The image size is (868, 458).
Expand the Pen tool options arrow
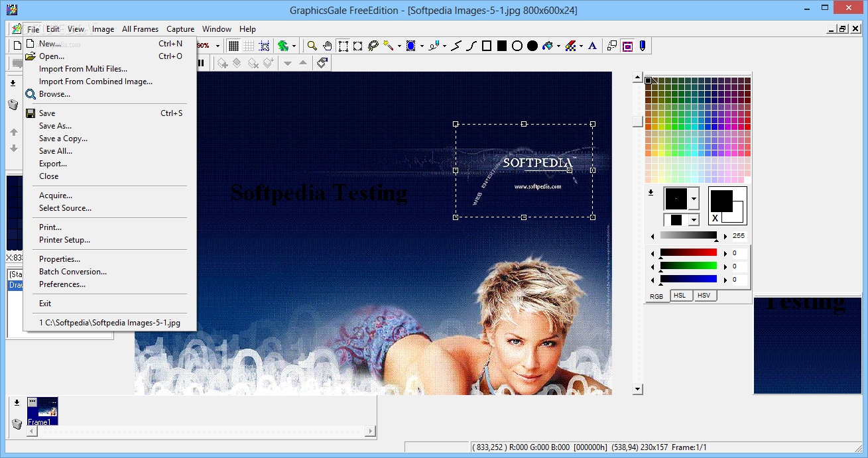coord(444,46)
